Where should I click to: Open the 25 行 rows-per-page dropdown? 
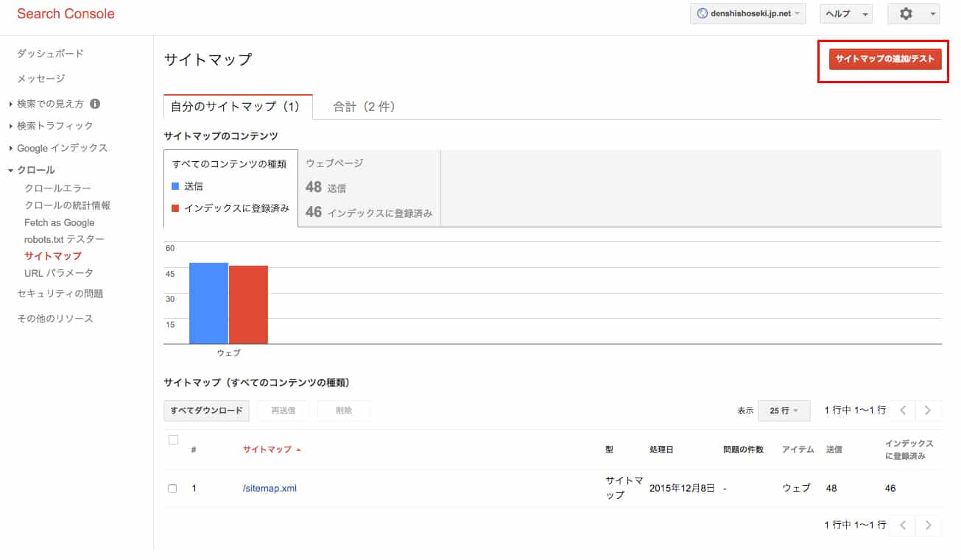point(784,411)
